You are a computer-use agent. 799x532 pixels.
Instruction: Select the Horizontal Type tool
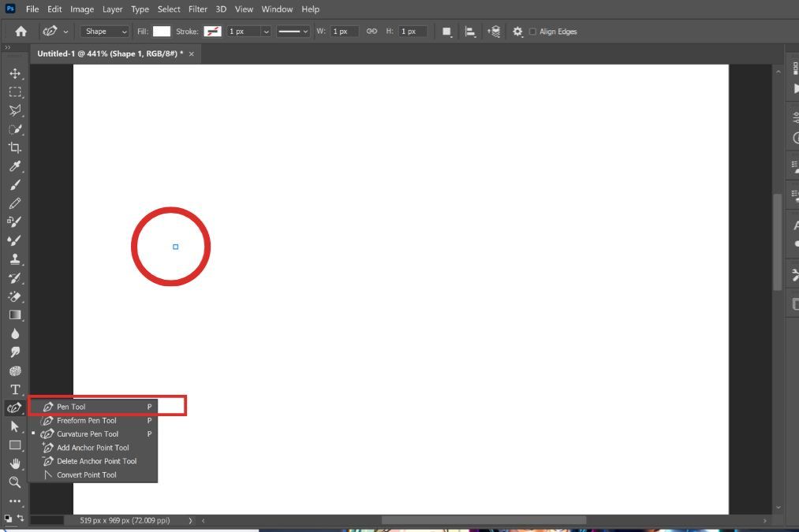pos(14,389)
